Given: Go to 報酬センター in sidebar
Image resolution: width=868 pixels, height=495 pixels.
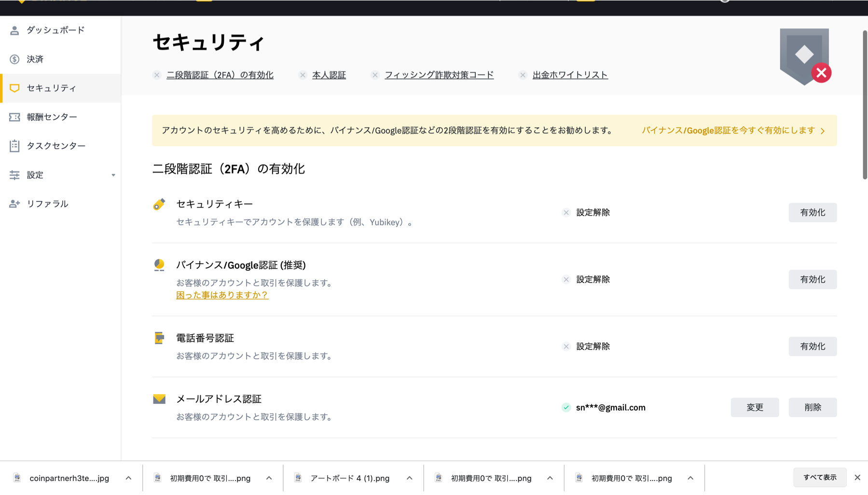Looking at the screenshot, I should coord(60,117).
